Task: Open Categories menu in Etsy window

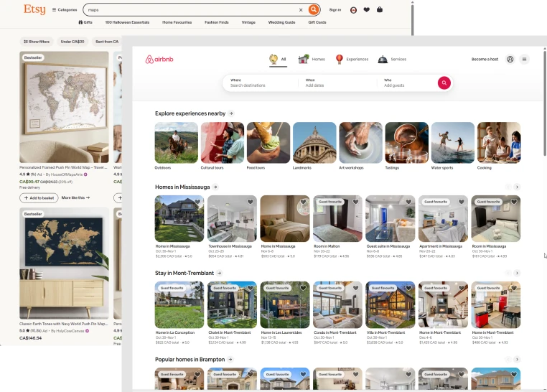Action: coord(65,10)
